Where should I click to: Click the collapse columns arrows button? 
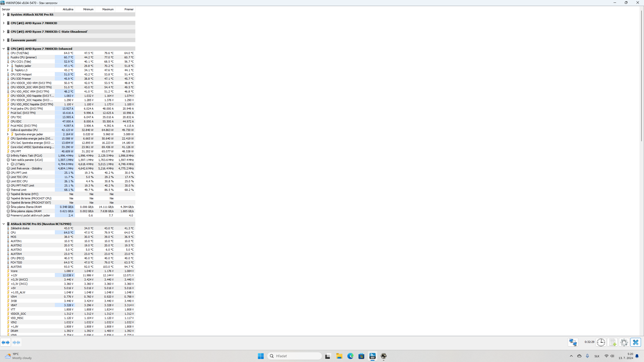[16, 342]
